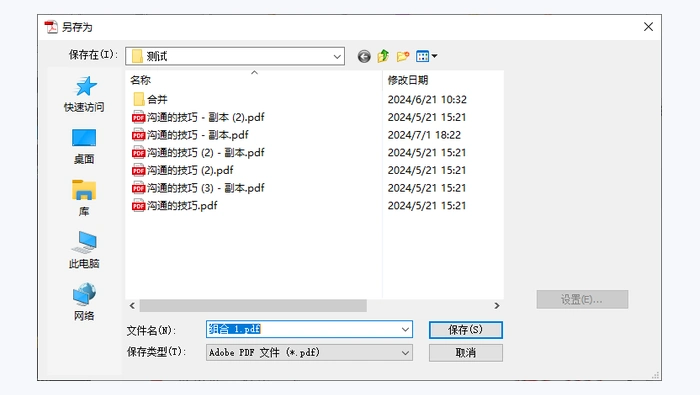Select the 合并 folder icon
700x395 pixels.
(139, 99)
